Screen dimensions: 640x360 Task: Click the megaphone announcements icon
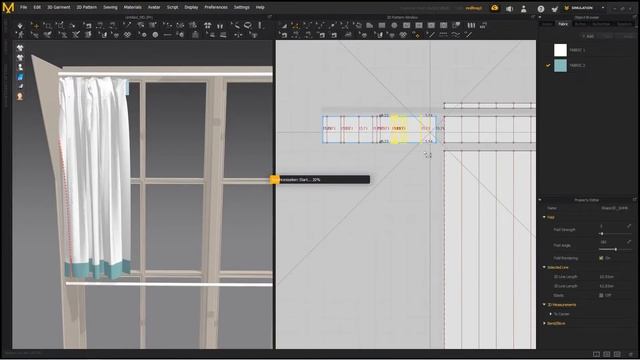[509, 9]
